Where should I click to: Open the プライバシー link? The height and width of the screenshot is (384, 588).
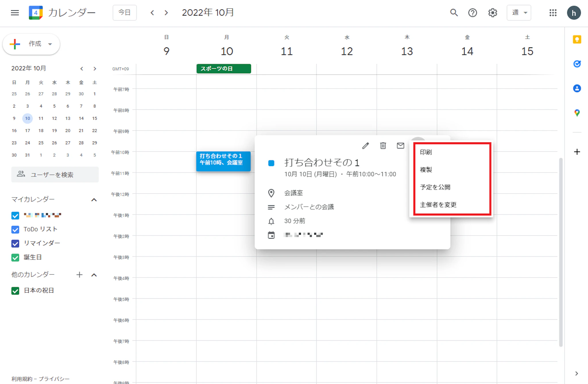click(x=54, y=379)
